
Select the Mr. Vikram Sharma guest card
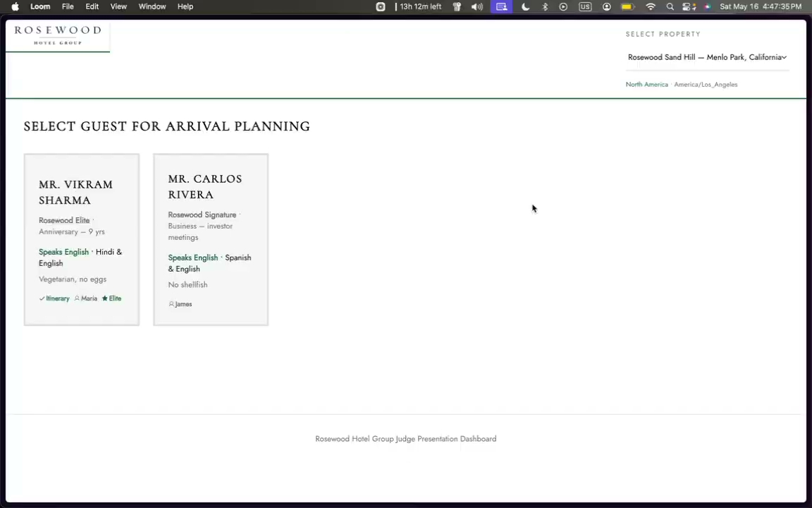point(82,239)
